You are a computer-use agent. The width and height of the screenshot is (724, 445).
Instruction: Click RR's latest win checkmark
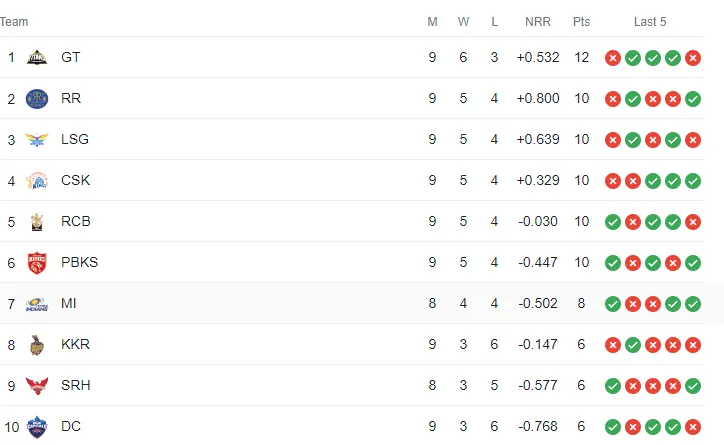tap(693, 99)
